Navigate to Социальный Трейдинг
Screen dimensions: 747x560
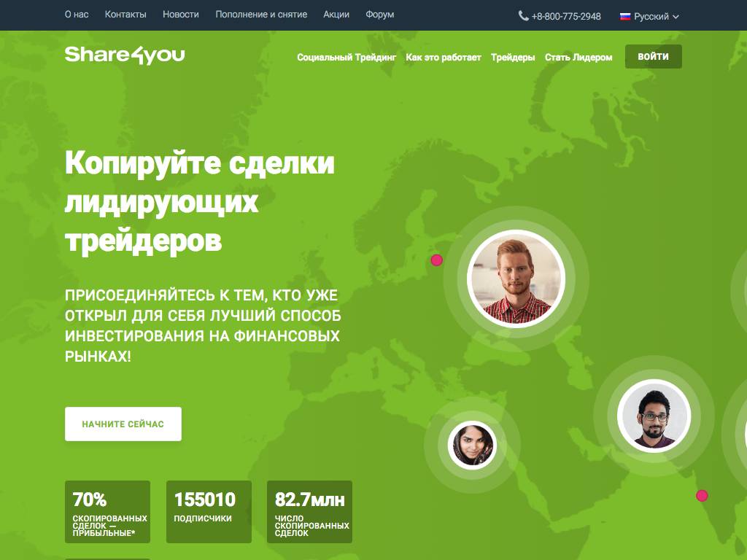tap(347, 58)
